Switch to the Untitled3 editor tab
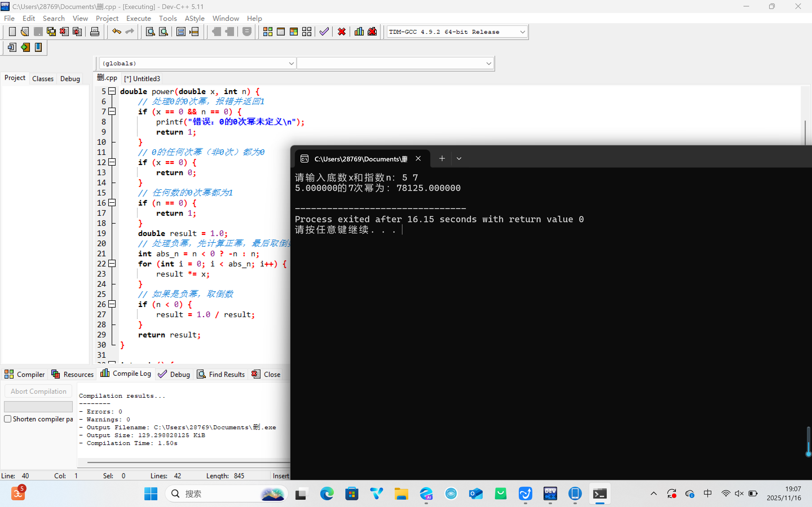 pos(142,79)
